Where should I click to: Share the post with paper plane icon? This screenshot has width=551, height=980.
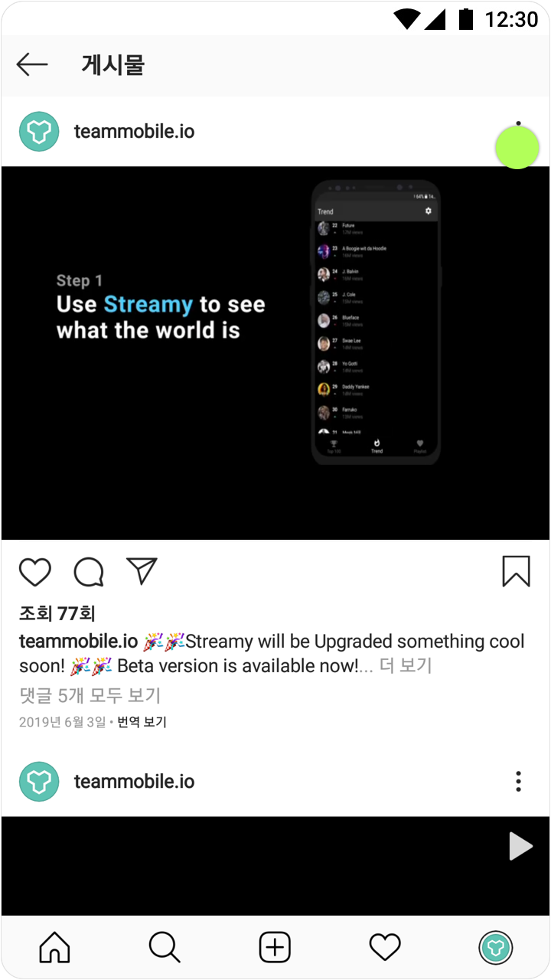(142, 571)
